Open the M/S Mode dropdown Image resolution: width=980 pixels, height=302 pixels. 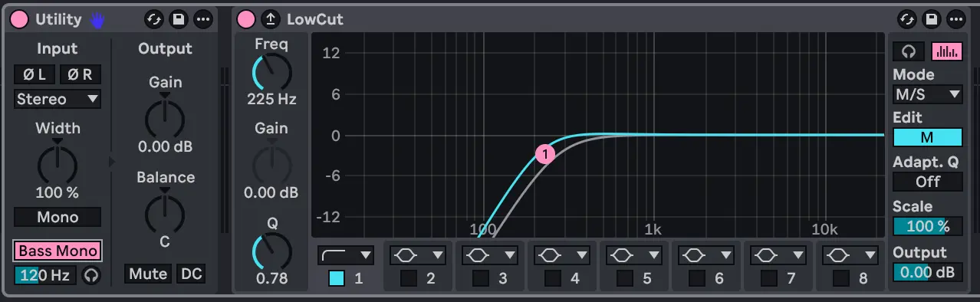click(x=928, y=94)
